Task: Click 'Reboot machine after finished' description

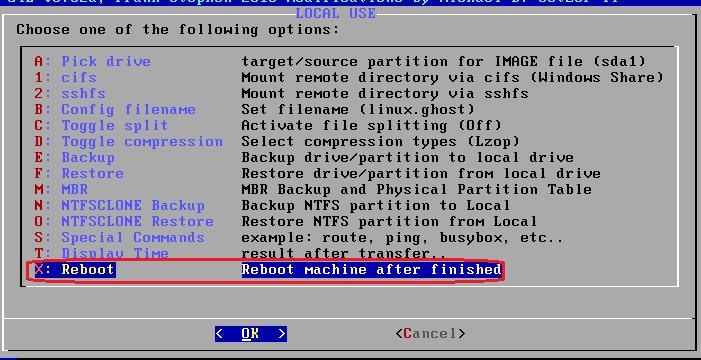Action: click(372, 270)
